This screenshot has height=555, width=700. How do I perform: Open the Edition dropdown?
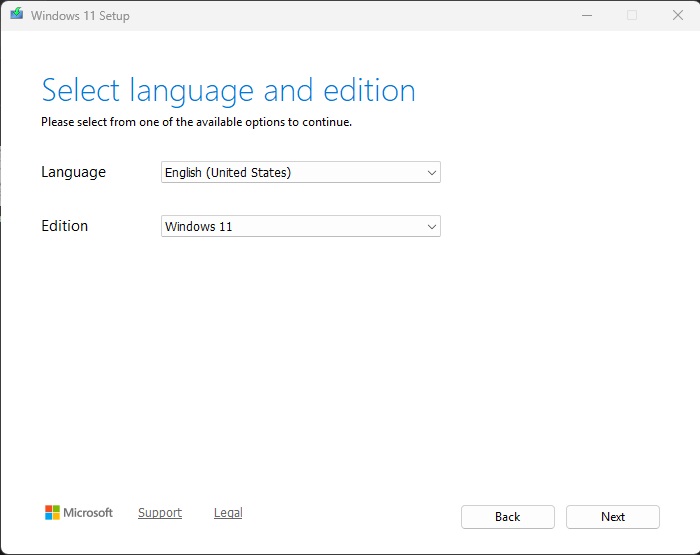(300, 226)
